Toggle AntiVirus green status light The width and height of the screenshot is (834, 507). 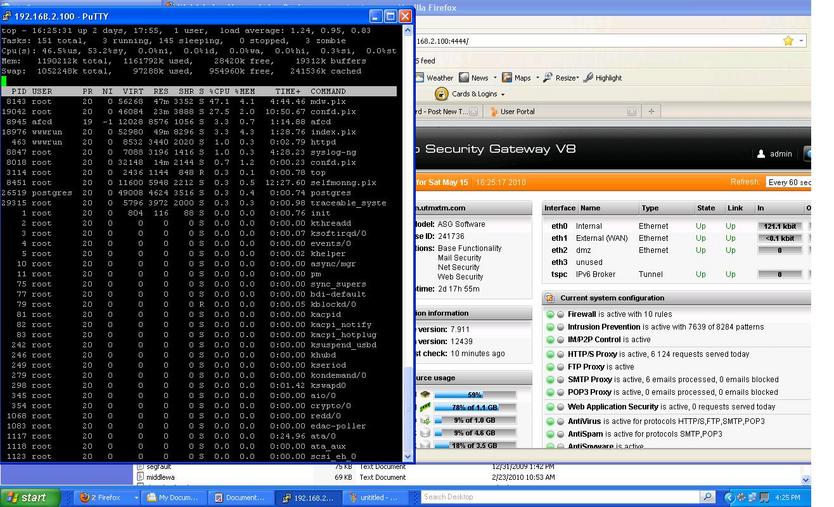(x=551, y=421)
